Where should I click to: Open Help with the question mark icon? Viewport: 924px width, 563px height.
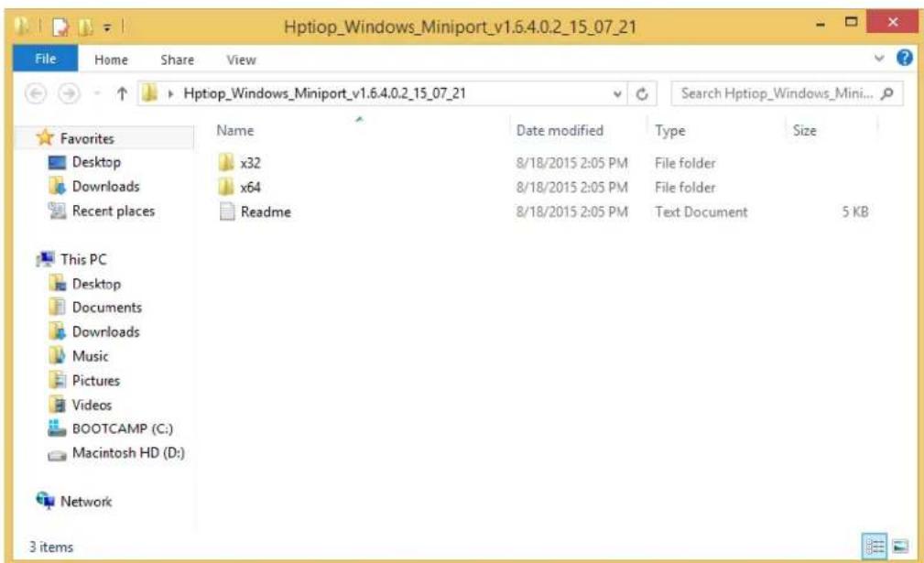click(x=904, y=58)
